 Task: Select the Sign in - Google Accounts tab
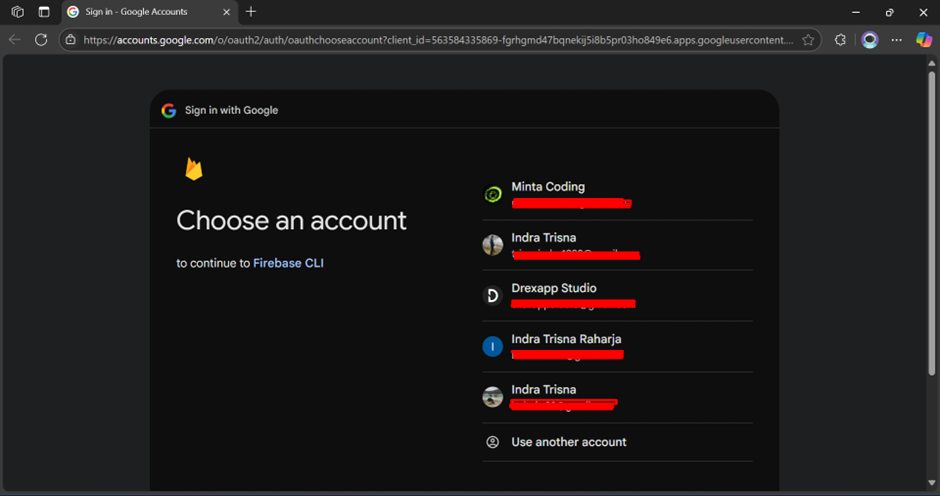(x=149, y=12)
